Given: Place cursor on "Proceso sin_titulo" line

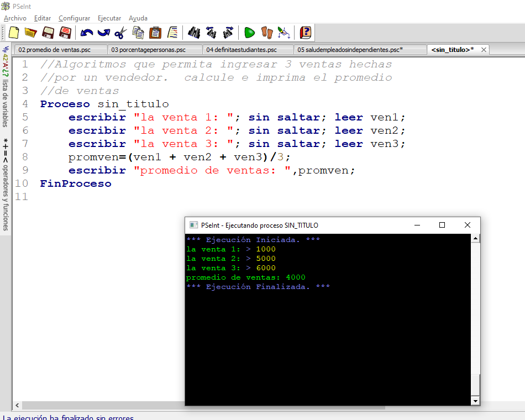Looking at the screenshot, I should (x=104, y=104).
